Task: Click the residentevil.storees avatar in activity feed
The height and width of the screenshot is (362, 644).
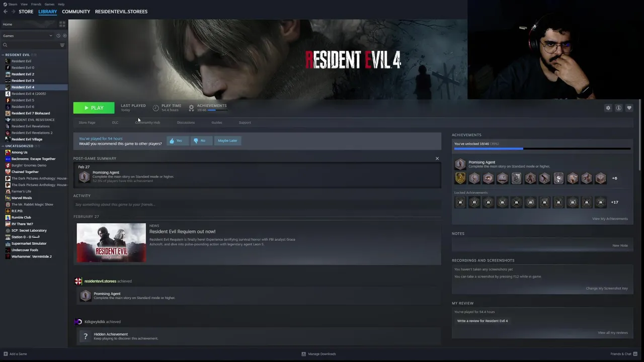Action: [78, 281]
